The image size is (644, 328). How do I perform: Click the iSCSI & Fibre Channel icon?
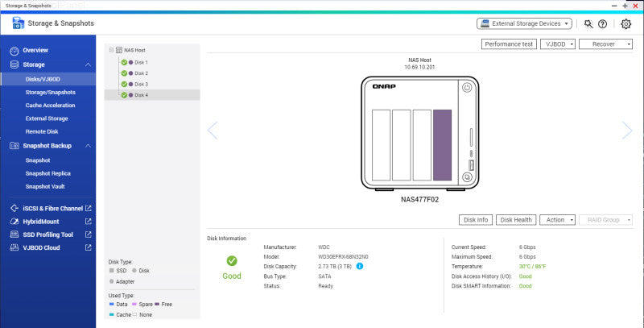point(14,209)
